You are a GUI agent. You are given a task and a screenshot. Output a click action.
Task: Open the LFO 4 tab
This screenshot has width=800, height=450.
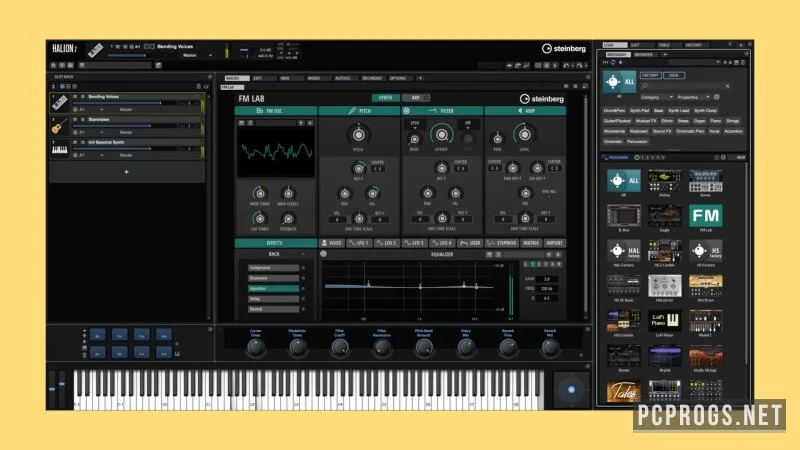coord(441,243)
